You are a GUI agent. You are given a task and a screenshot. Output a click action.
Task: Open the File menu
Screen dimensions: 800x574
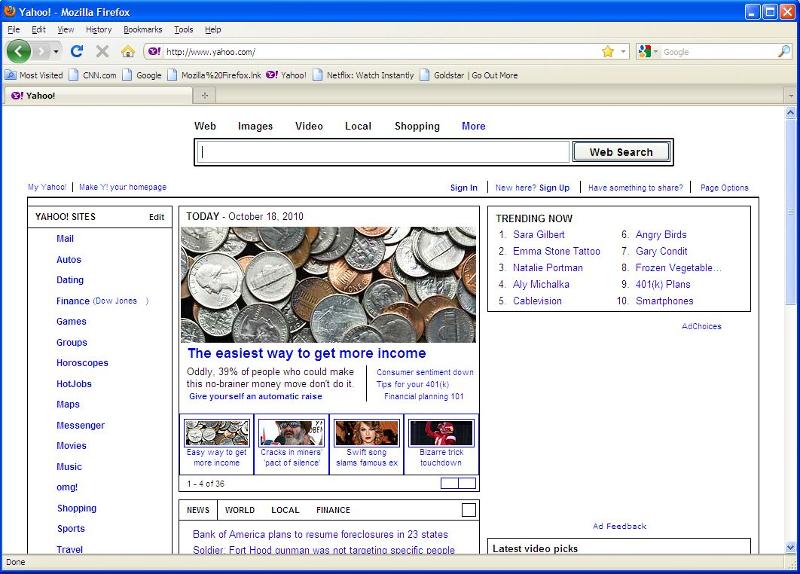click(x=14, y=30)
